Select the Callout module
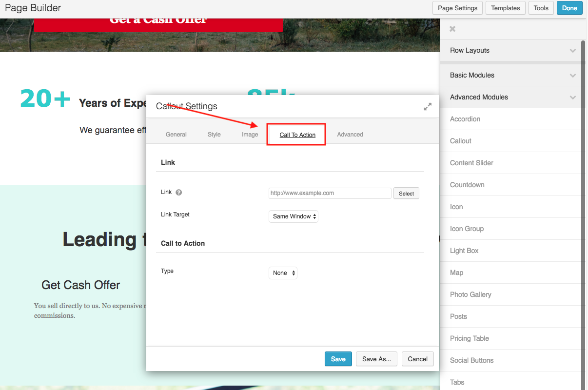 [x=511, y=141]
